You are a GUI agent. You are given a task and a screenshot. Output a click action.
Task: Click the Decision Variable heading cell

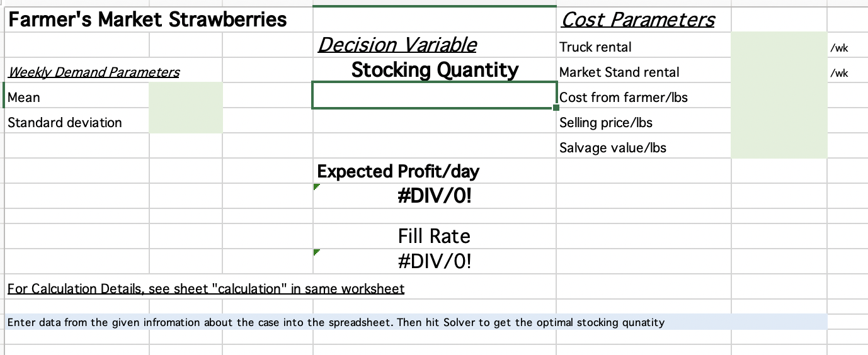(x=397, y=45)
